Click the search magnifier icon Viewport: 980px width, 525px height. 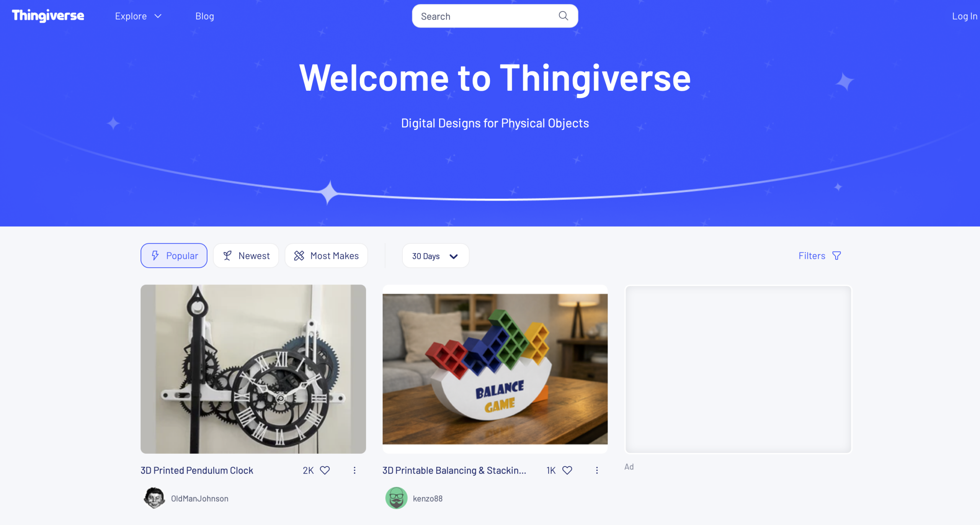(563, 16)
